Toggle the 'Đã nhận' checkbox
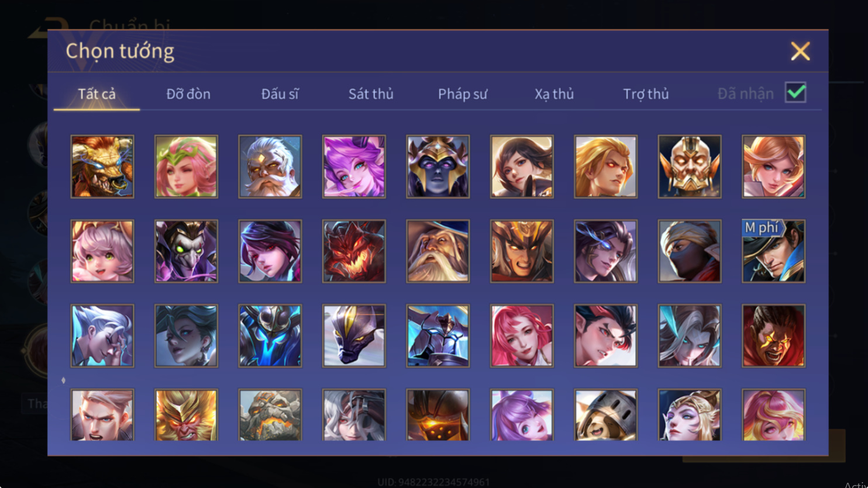Screen dimensions: 868x488 (x=795, y=92)
